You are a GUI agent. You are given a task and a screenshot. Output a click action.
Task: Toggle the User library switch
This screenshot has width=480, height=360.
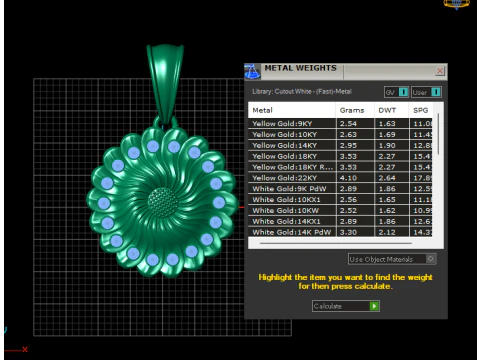pyautogui.click(x=426, y=92)
